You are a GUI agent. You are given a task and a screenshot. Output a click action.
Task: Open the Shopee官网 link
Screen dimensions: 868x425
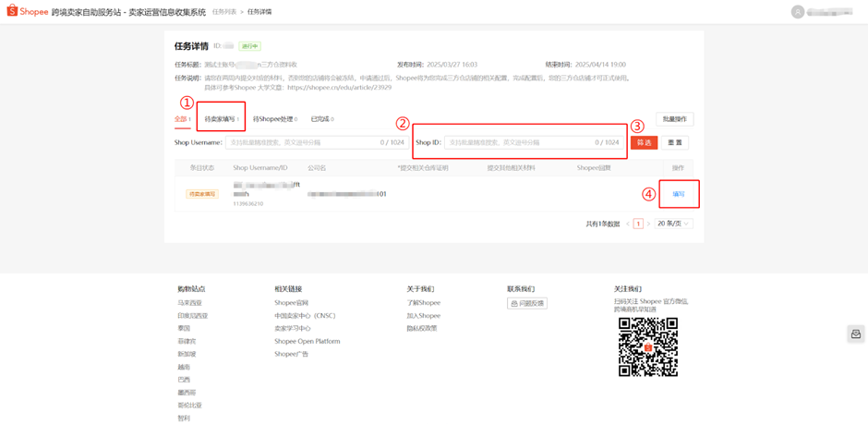[291, 303]
